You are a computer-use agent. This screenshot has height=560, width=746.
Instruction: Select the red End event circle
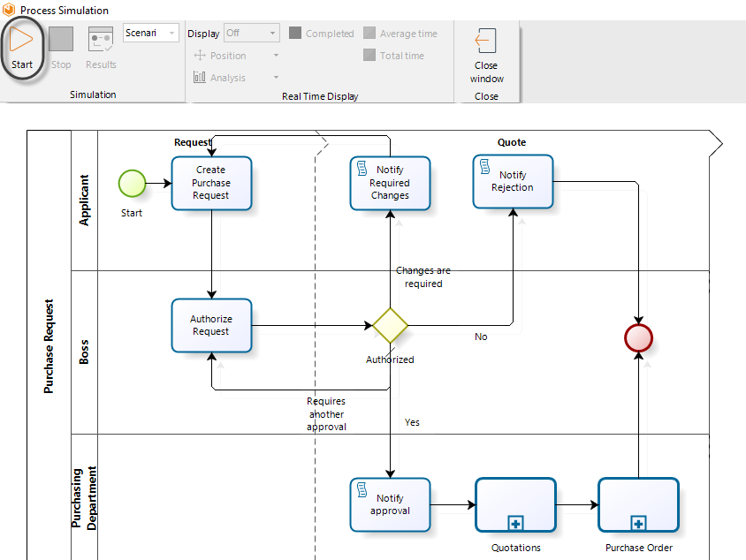click(x=638, y=338)
